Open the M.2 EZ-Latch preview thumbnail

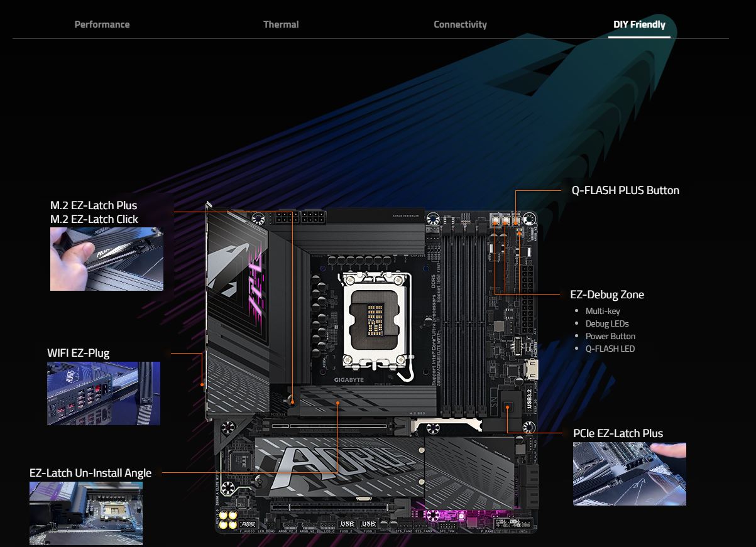pos(107,259)
